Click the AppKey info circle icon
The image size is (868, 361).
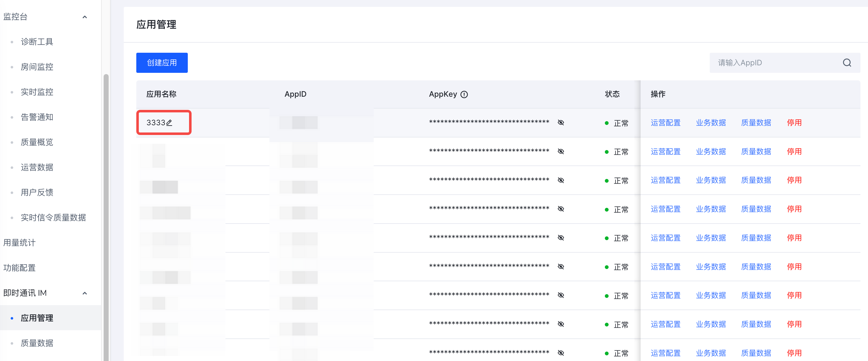[464, 94]
